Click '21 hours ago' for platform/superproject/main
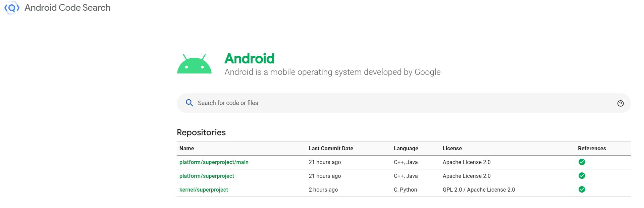Viewport: 644px width, 208px height. pyautogui.click(x=325, y=162)
